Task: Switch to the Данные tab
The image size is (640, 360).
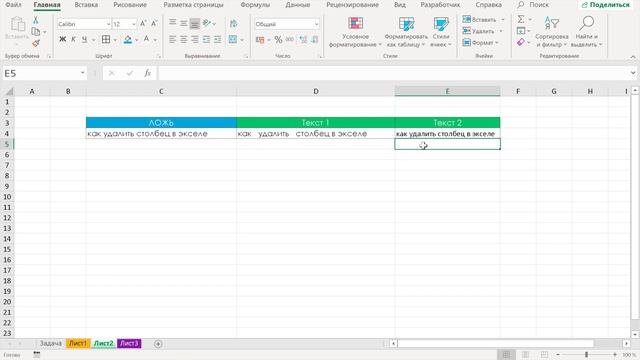Action: point(298,5)
